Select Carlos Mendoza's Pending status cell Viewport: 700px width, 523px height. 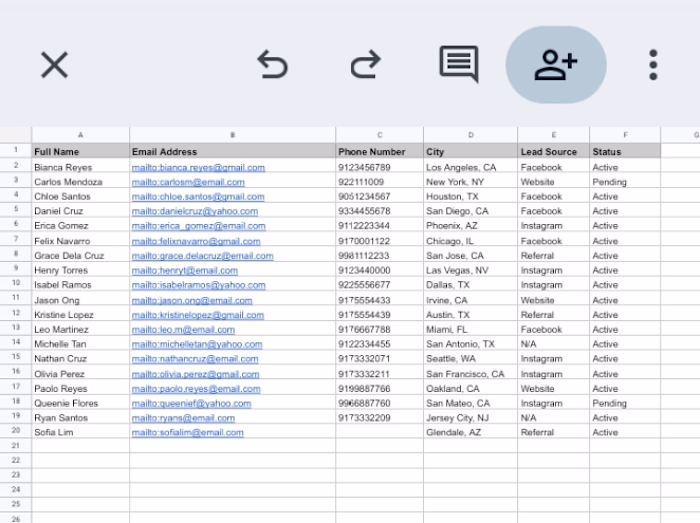(625, 182)
